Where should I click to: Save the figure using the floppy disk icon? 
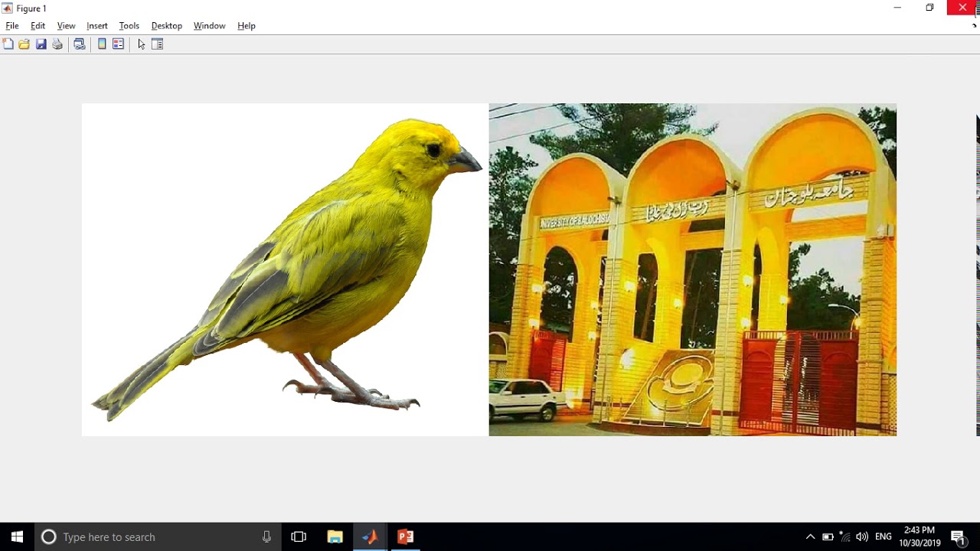pyautogui.click(x=41, y=44)
